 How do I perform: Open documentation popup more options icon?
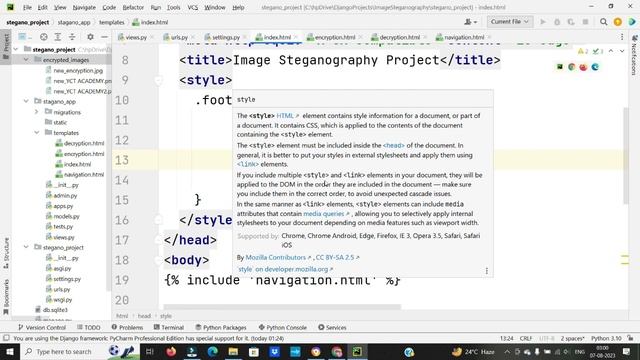(x=487, y=271)
